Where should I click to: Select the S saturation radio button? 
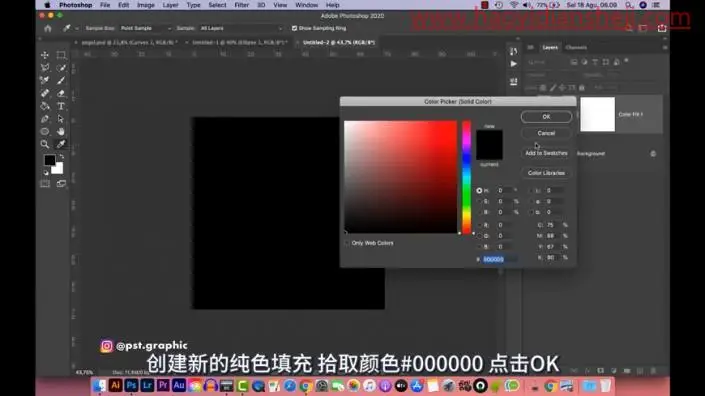(479, 201)
